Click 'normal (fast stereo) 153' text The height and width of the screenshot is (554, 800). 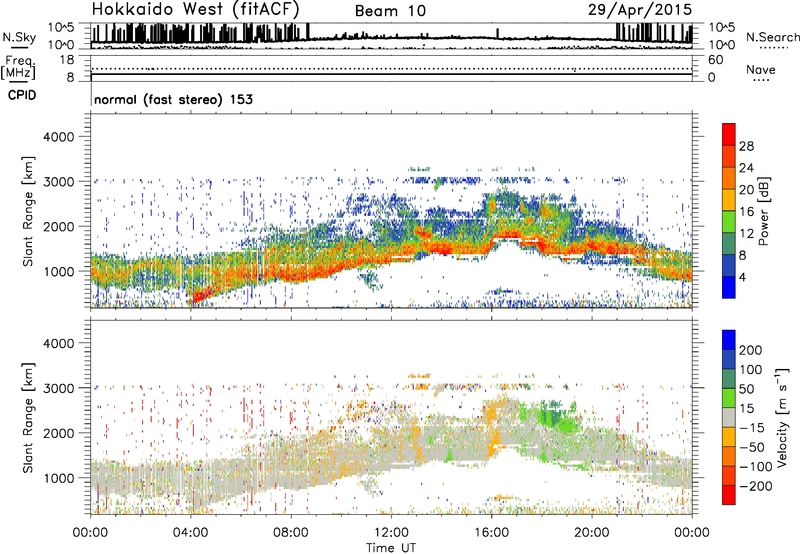(x=173, y=99)
